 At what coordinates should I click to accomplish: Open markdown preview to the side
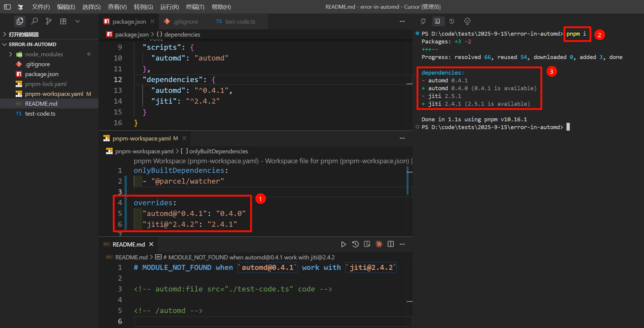click(x=367, y=244)
